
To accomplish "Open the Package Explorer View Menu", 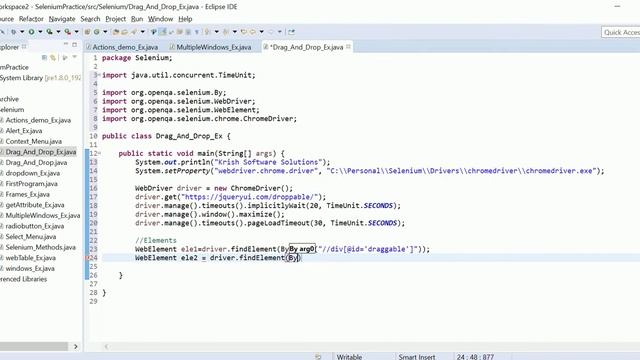I will click(74, 57).
